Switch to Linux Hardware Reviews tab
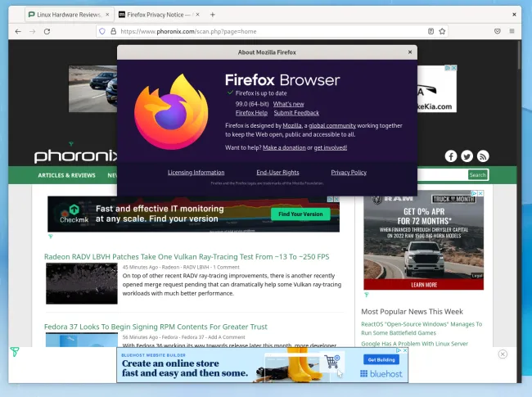Viewport: 532px width, 397px height. point(69,15)
